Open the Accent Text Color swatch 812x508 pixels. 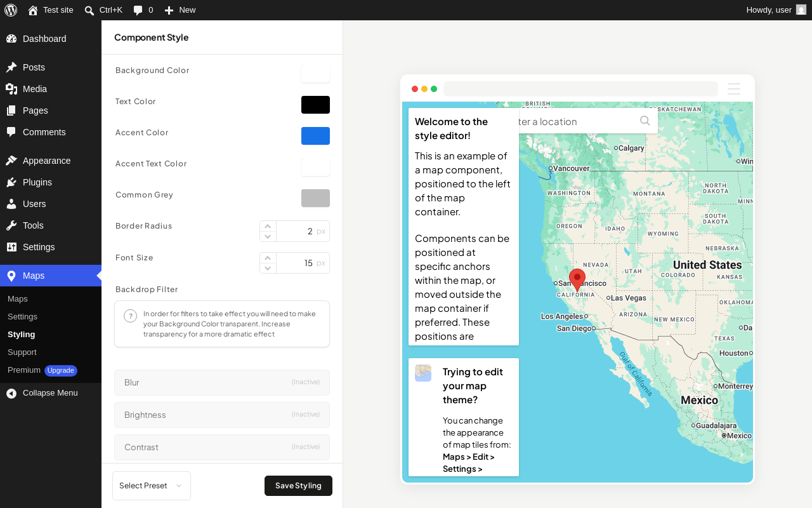click(315, 167)
